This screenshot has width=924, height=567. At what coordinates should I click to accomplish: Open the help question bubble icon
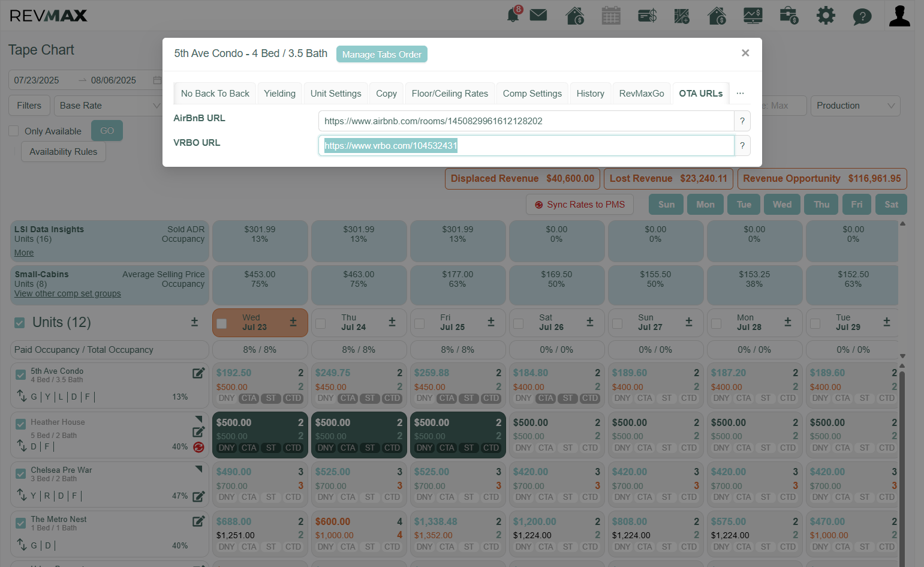click(862, 16)
